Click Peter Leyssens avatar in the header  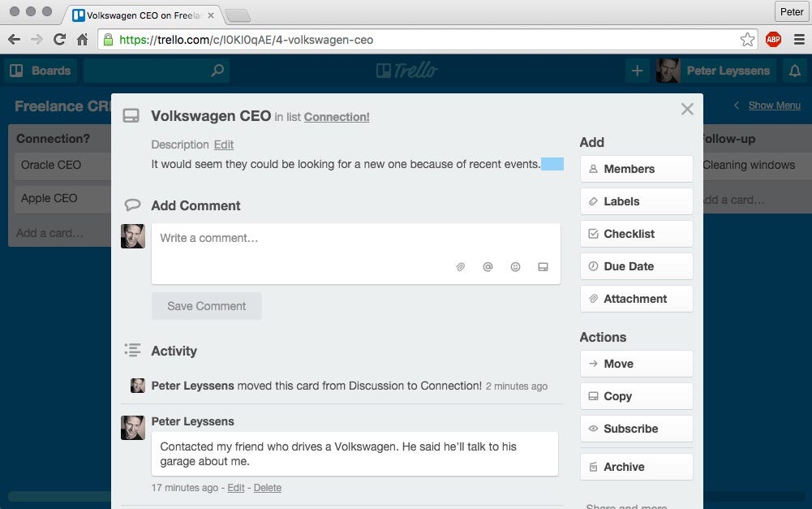tap(668, 71)
